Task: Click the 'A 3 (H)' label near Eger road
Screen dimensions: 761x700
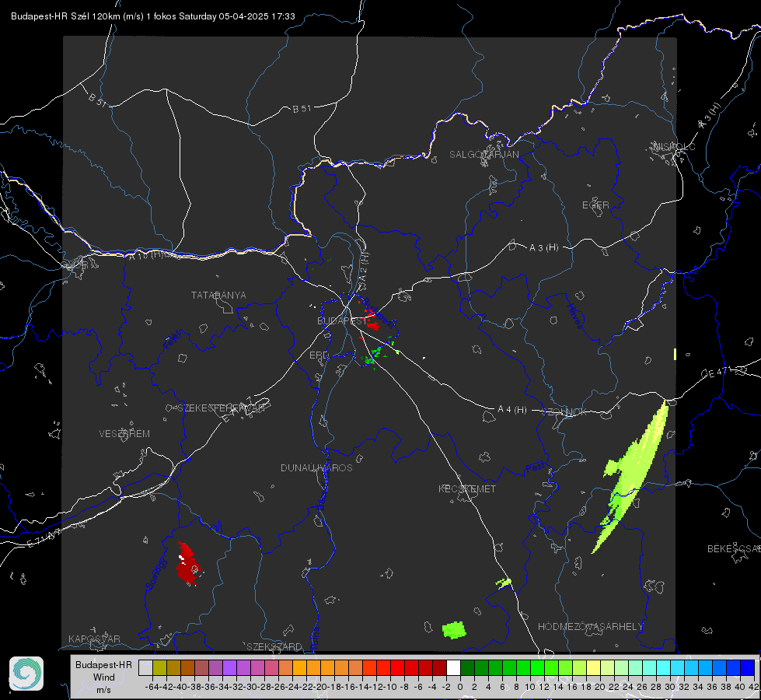Action: [x=543, y=248]
